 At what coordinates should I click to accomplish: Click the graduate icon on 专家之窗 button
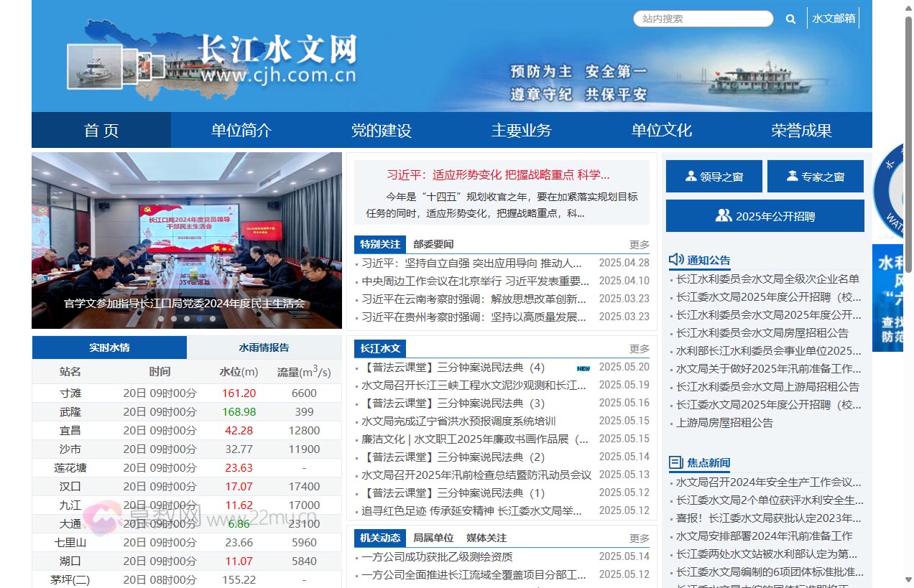click(x=790, y=176)
